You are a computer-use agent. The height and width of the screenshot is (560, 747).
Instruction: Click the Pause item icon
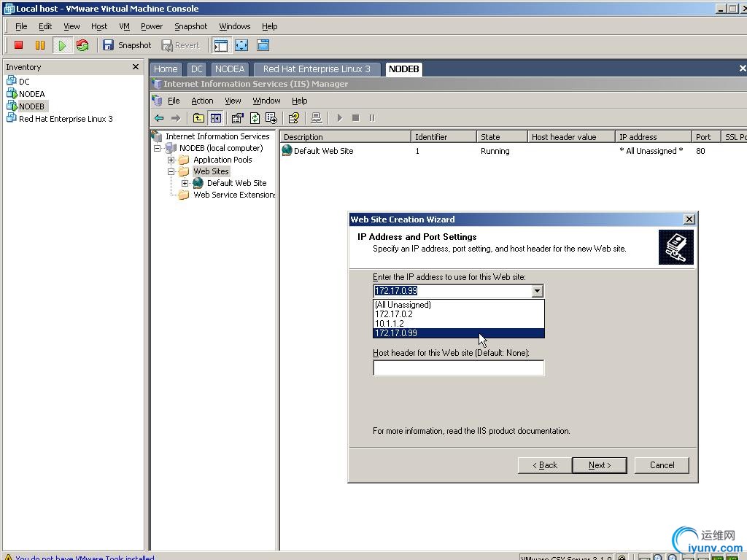click(372, 117)
